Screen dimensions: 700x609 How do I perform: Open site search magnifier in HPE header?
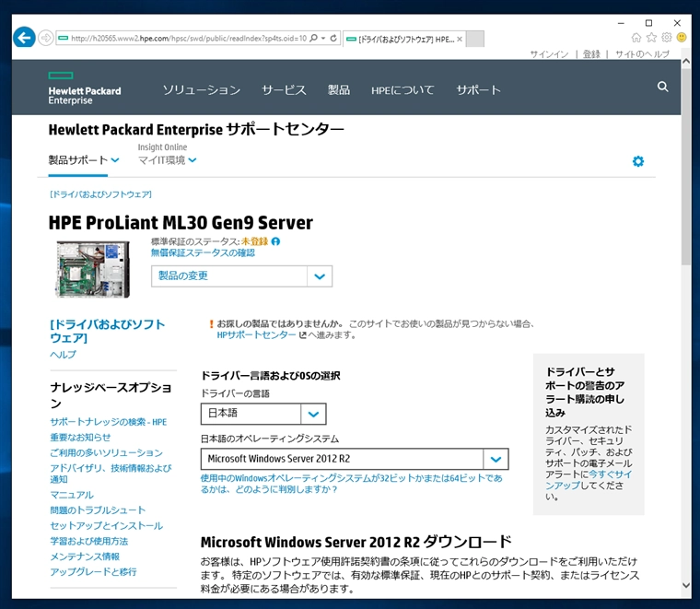point(662,87)
